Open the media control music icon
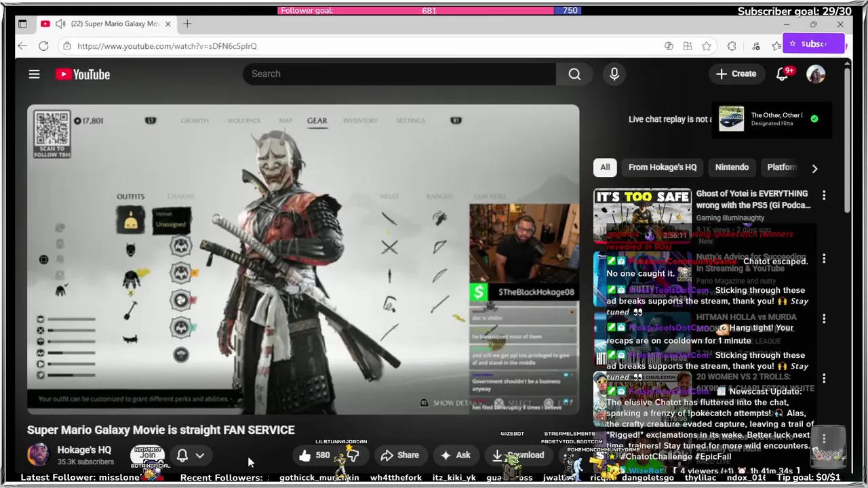The height and width of the screenshot is (488, 868). coord(756,46)
